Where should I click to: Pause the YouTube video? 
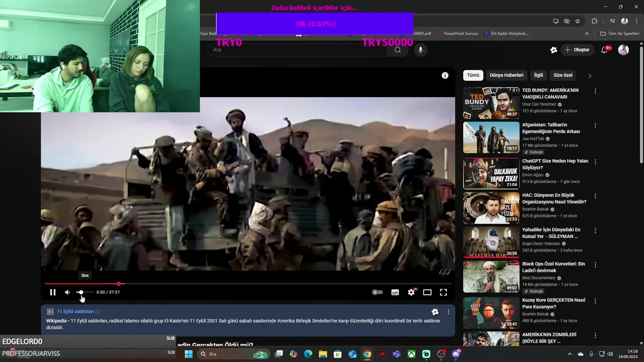pyautogui.click(x=53, y=292)
